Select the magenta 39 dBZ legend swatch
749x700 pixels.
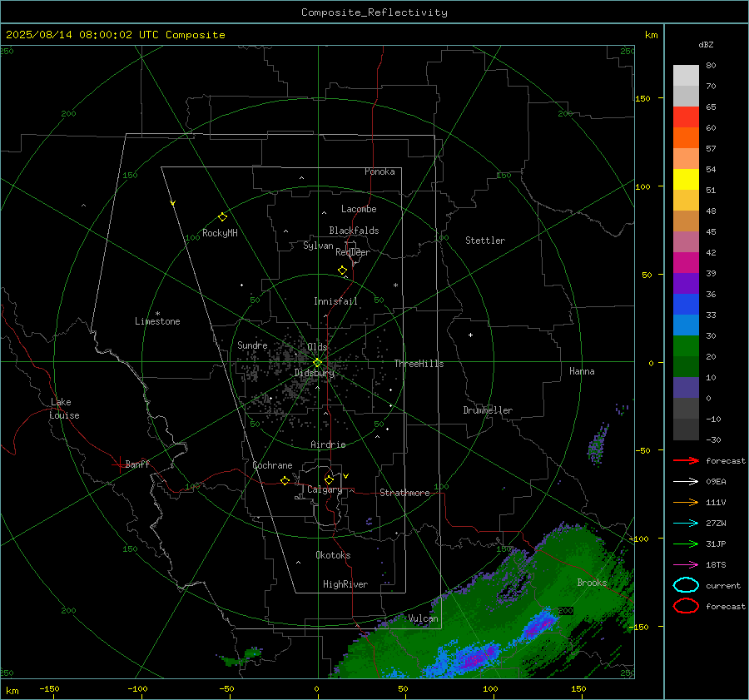(x=686, y=263)
